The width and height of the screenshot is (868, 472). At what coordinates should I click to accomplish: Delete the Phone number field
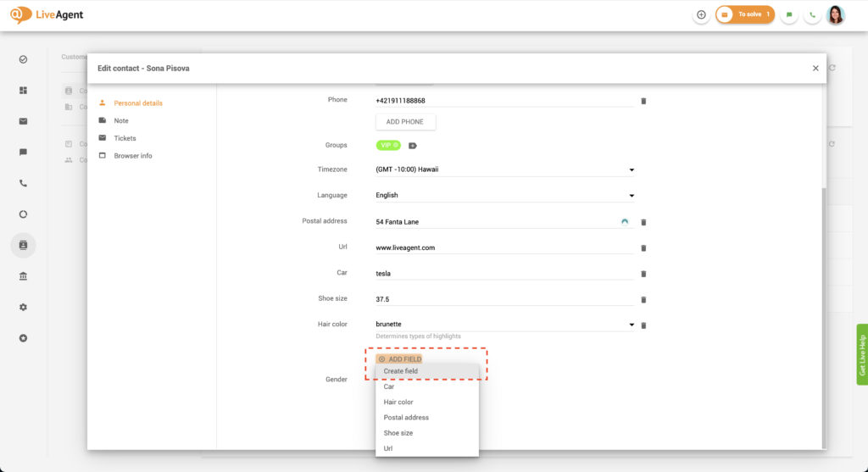pos(643,101)
